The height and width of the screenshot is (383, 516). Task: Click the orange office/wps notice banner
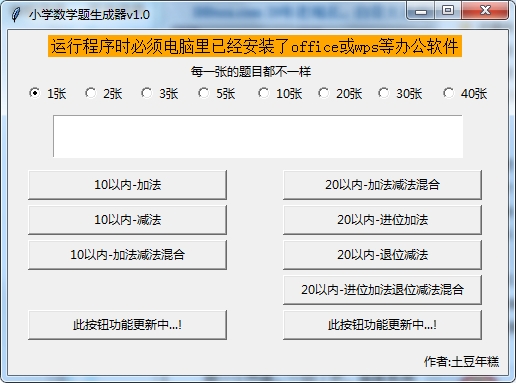click(255, 46)
